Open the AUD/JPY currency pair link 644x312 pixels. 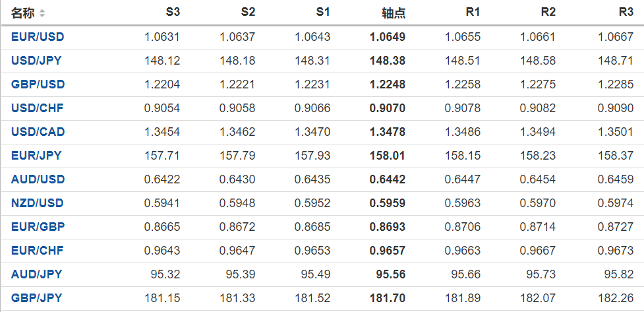click(x=36, y=274)
